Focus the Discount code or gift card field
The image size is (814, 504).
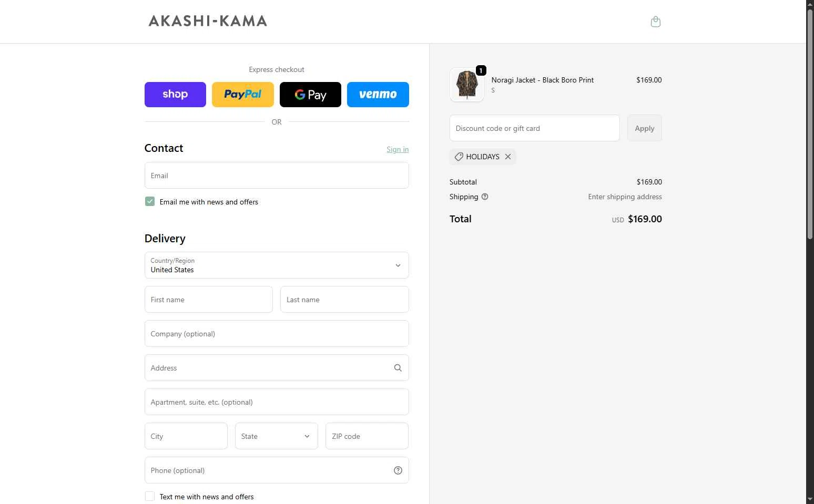point(534,128)
